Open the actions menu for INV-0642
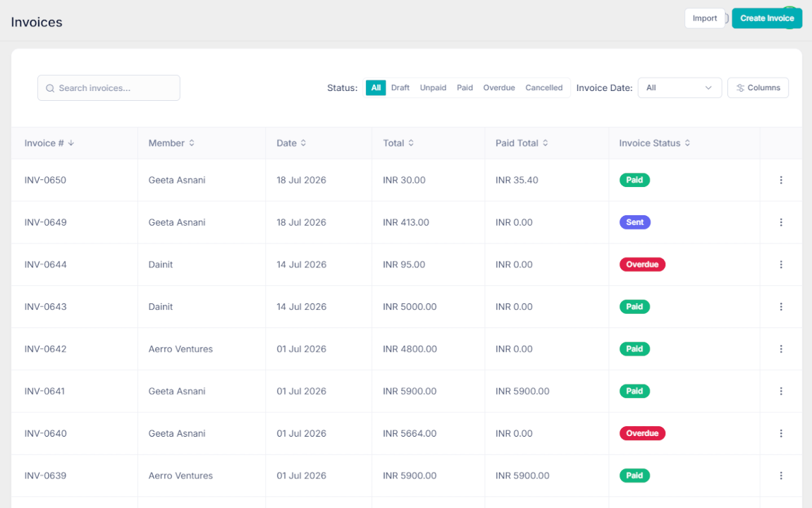Viewport: 812px width, 508px height. click(781, 349)
